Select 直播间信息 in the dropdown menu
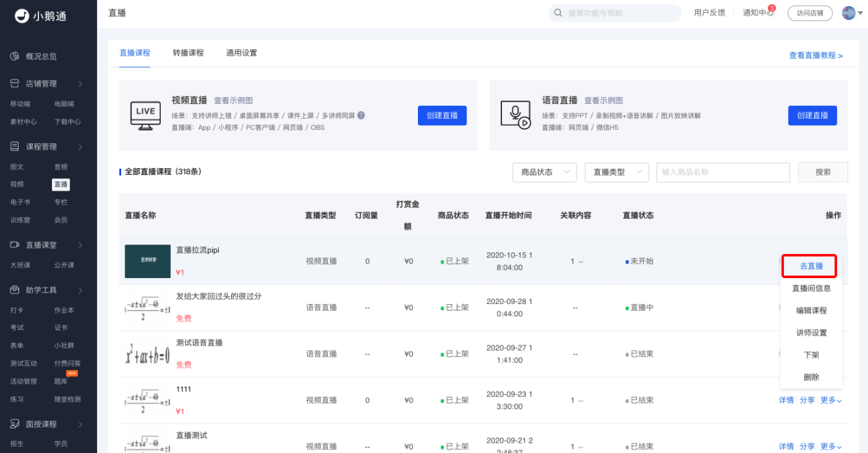The image size is (868, 453). coord(811,288)
